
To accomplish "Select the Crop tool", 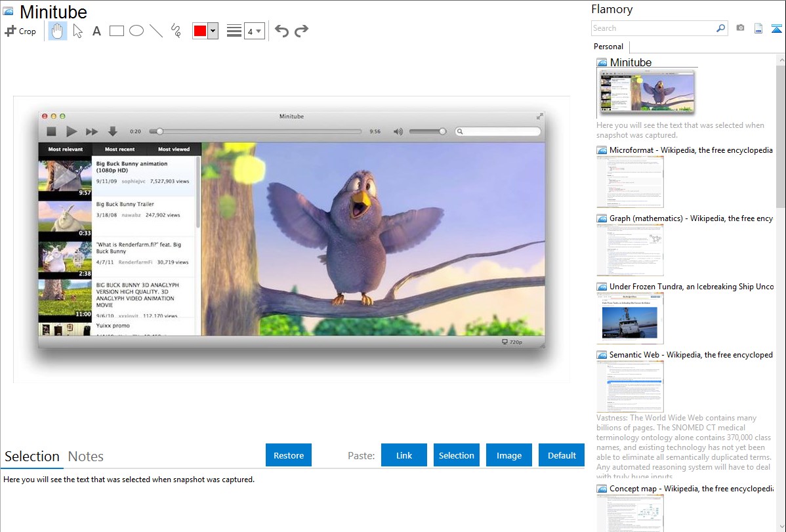I will click(20, 31).
